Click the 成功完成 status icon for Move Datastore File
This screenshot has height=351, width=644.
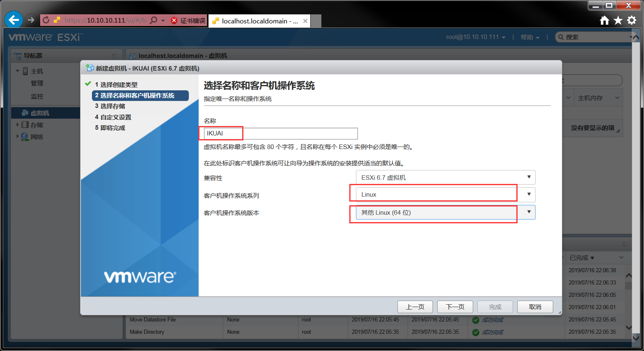476,320
